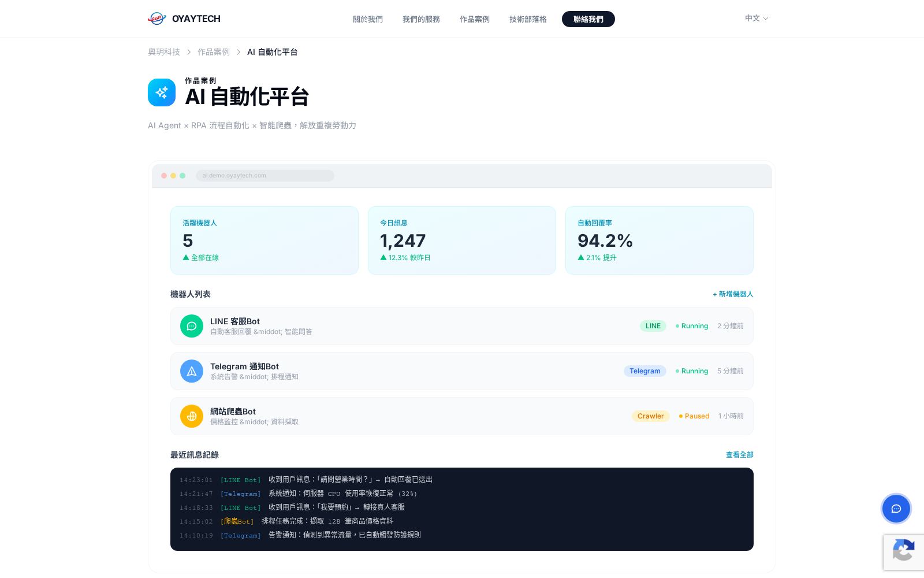Open 查看全部 for message logs
The height and width of the screenshot is (578, 924).
coord(740,455)
